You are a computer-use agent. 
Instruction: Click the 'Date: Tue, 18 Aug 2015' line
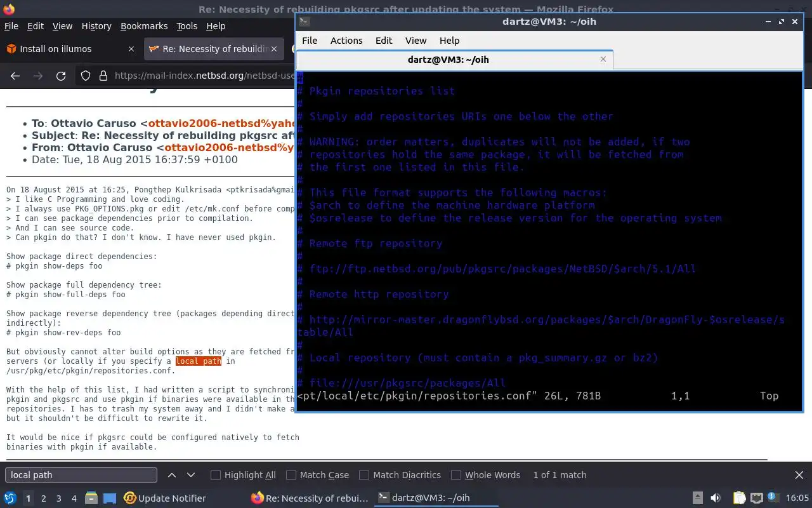[134, 159]
